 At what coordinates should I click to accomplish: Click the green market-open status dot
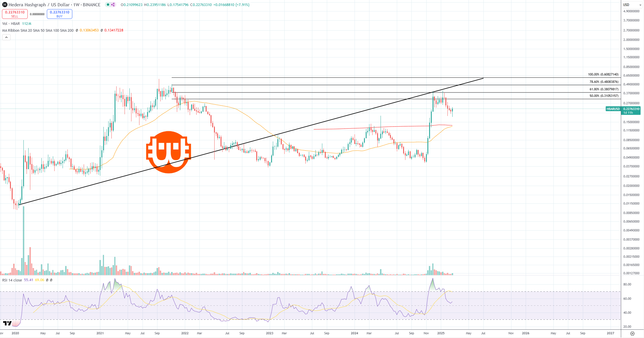(x=108, y=5)
